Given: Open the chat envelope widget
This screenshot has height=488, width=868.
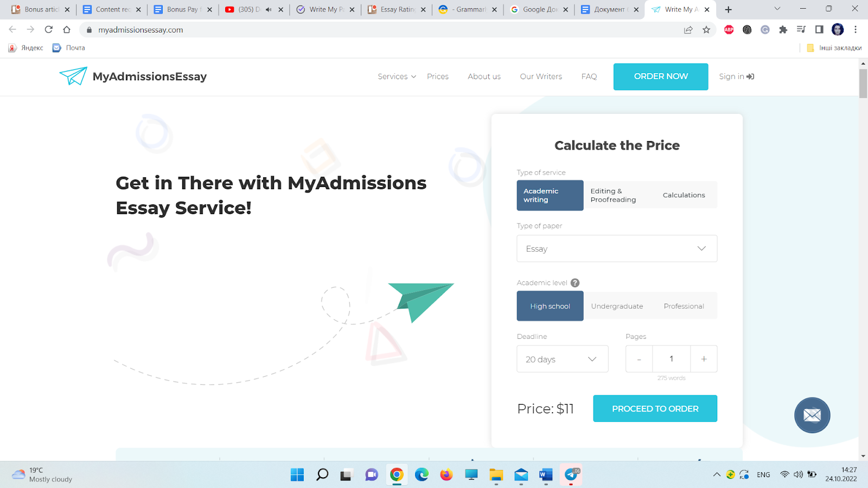Looking at the screenshot, I should click(x=812, y=415).
